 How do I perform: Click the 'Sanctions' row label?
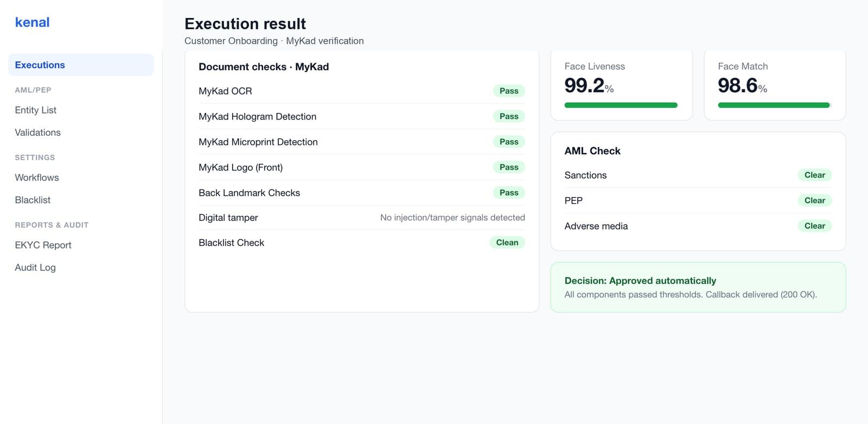(585, 175)
